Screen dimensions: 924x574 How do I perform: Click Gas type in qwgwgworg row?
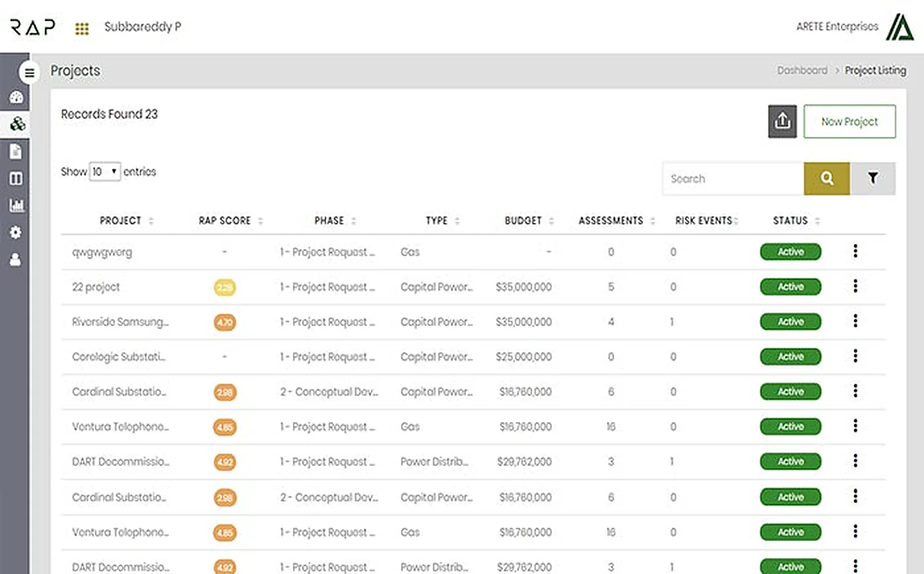coord(410,252)
